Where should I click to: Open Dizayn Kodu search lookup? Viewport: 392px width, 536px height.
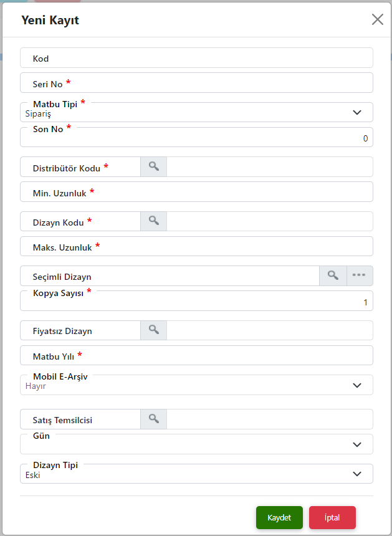153,221
